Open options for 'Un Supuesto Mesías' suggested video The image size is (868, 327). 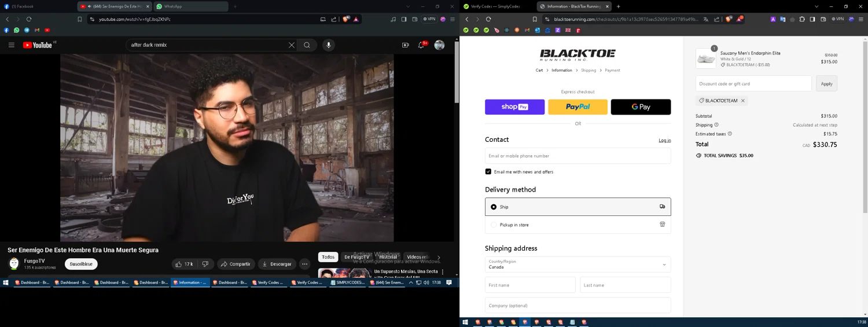(443, 271)
